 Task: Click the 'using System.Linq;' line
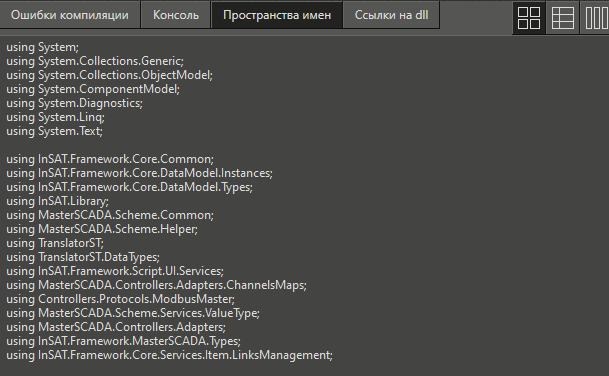(55, 117)
